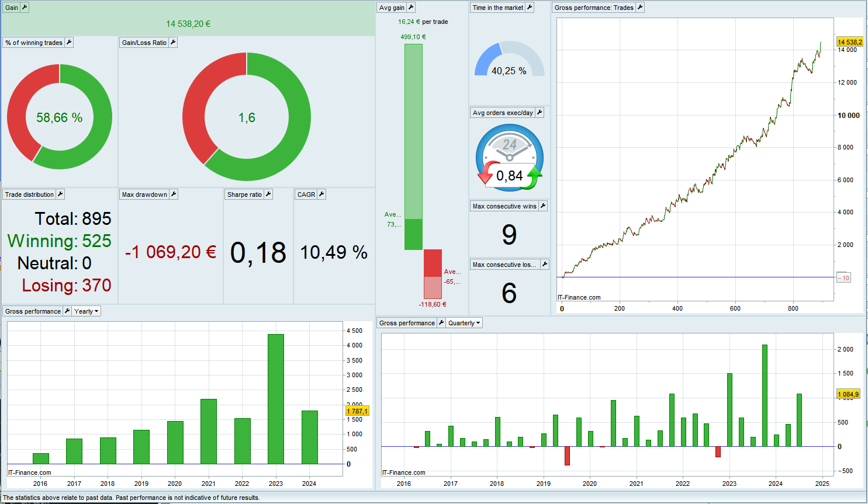Open Trade distribution wrench settings

[60, 194]
